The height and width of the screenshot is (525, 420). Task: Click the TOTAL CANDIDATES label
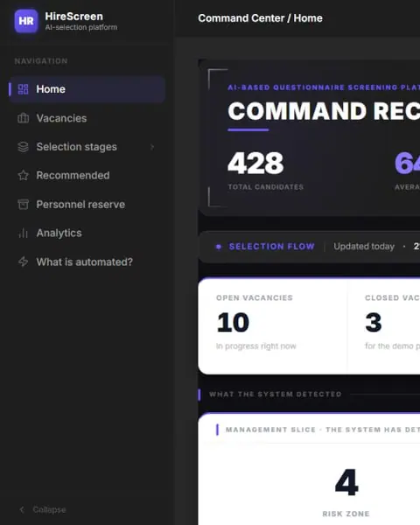[x=266, y=187]
